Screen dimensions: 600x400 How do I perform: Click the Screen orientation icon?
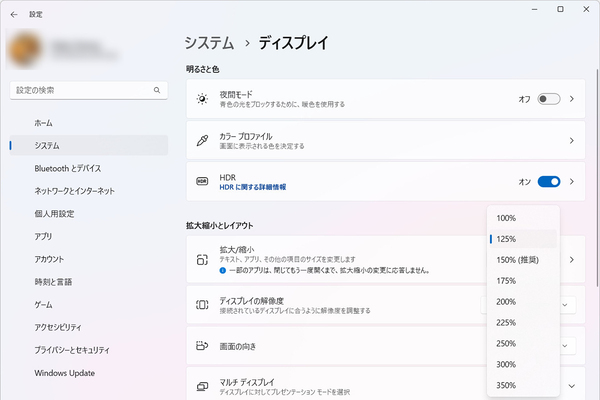pos(202,345)
